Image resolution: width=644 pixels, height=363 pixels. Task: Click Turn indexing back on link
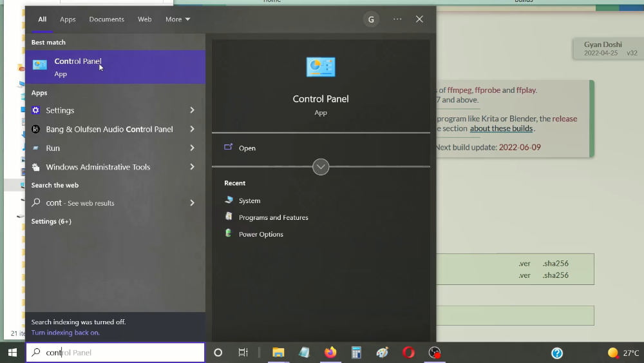click(x=65, y=333)
